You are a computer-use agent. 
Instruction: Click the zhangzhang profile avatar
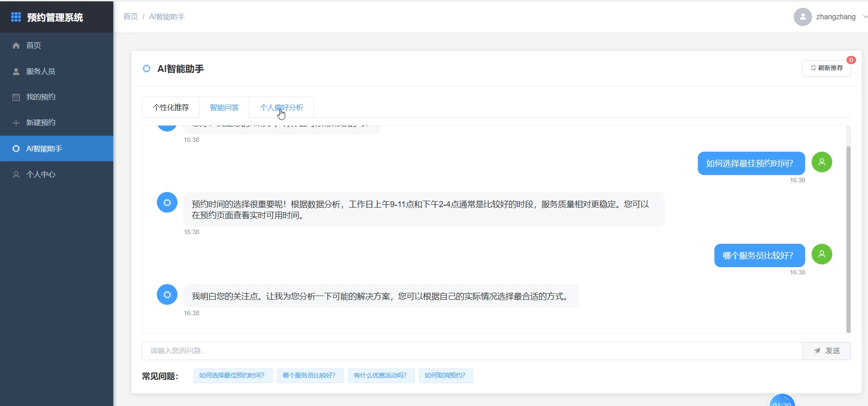coord(802,17)
